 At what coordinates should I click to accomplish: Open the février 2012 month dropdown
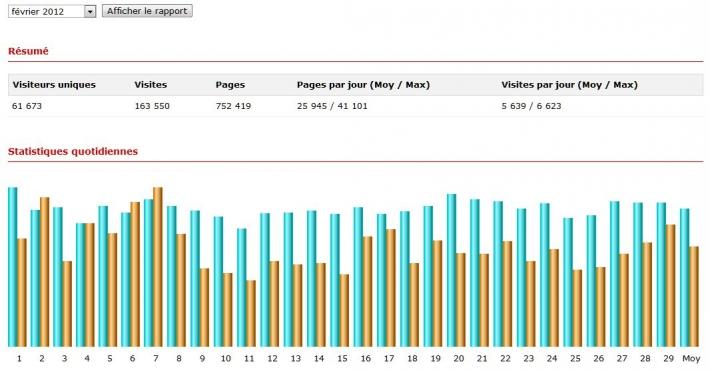coord(52,11)
